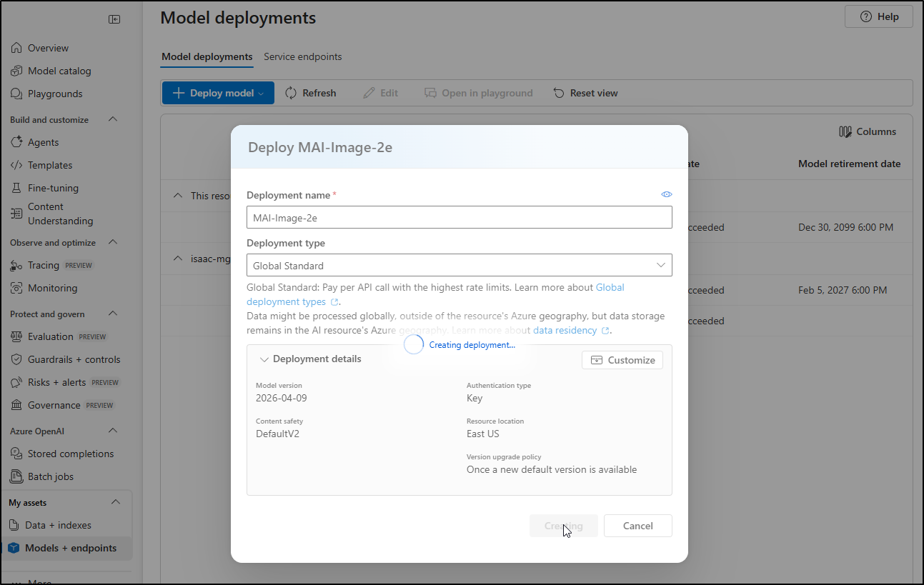Screen dimensions: 924x585
Task: Collapse the Deployment details section
Action: click(264, 359)
